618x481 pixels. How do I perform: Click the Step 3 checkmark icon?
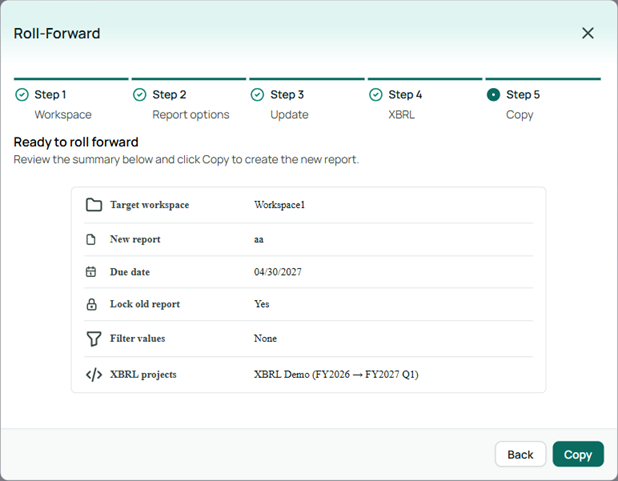257,95
